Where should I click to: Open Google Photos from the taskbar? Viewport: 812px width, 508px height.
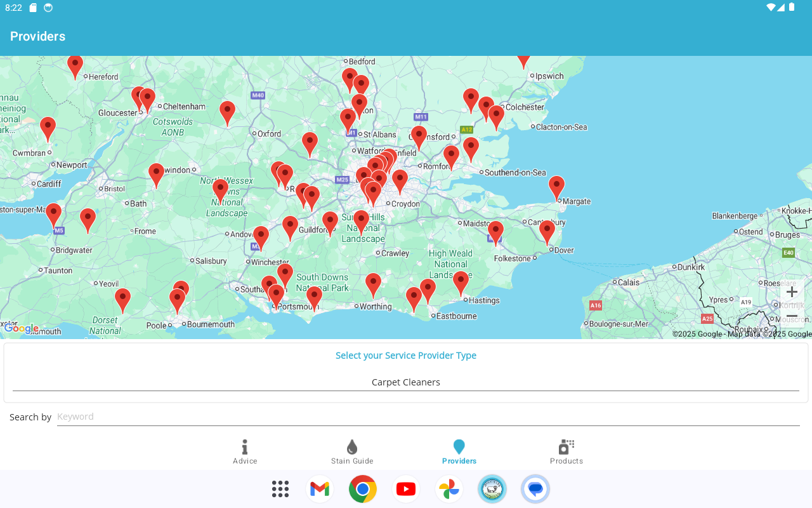[x=449, y=489]
